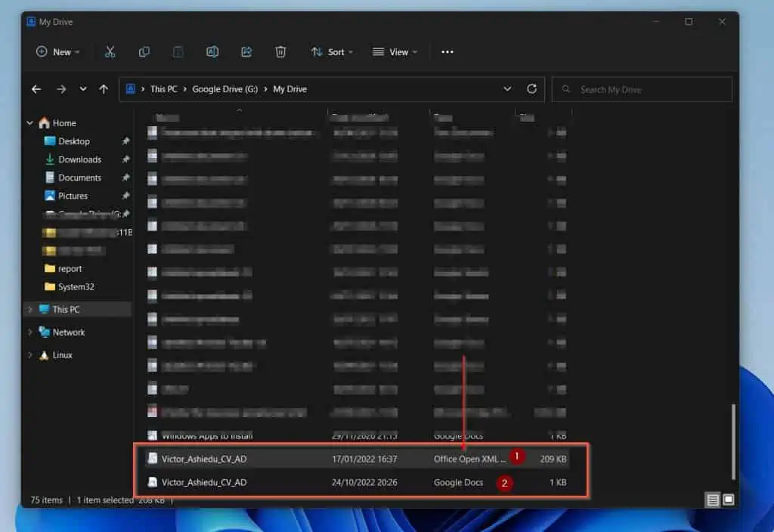
Task: Click the pin icon beside Documents
Action: 126,178
